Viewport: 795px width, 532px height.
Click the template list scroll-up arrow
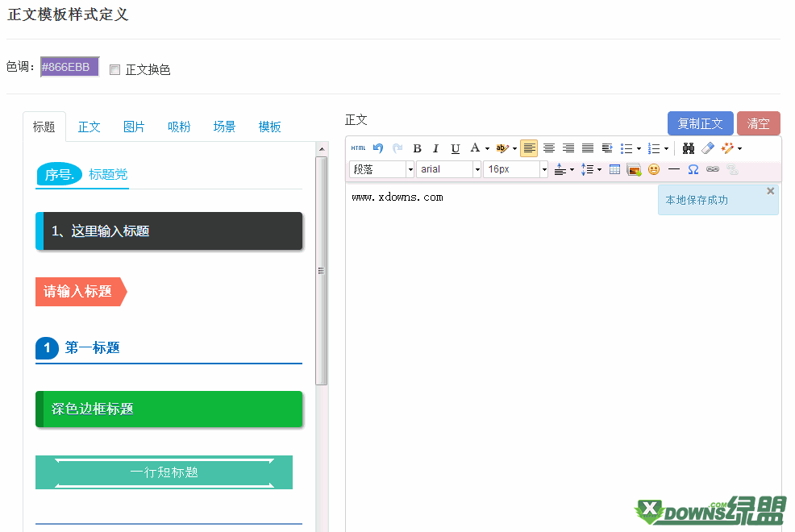click(x=322, y=149)
